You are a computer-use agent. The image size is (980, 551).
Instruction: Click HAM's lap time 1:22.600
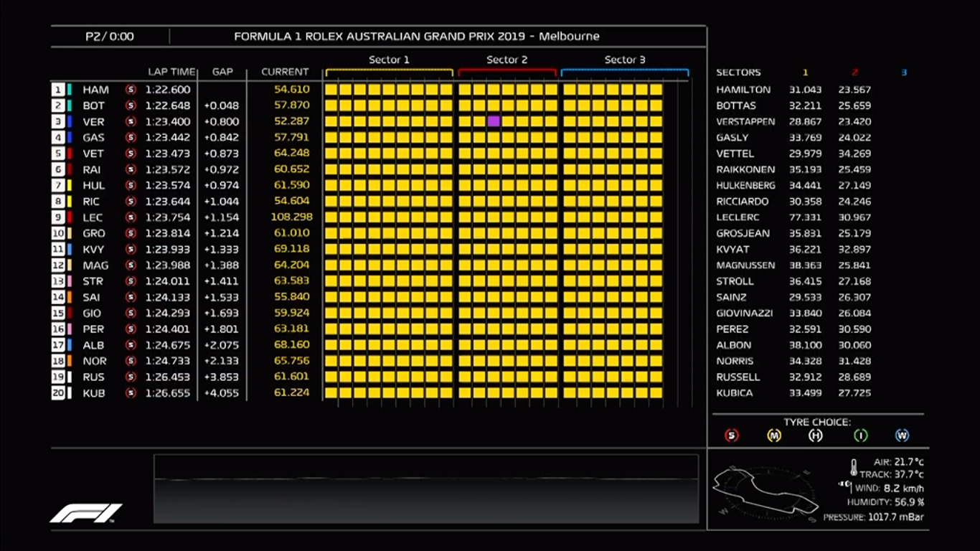(x=168, y=90)
